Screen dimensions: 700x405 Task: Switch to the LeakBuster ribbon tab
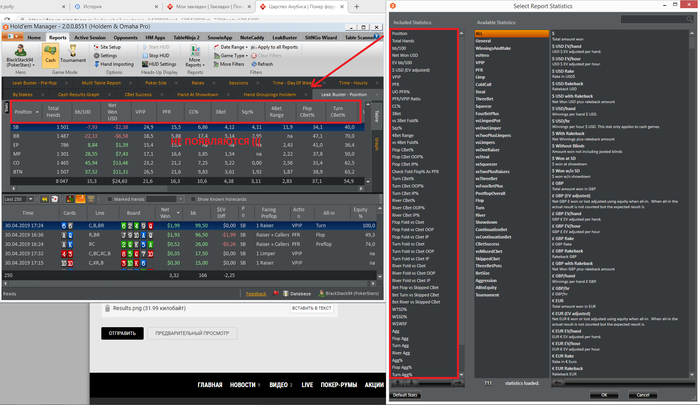[x=284, y=38]
